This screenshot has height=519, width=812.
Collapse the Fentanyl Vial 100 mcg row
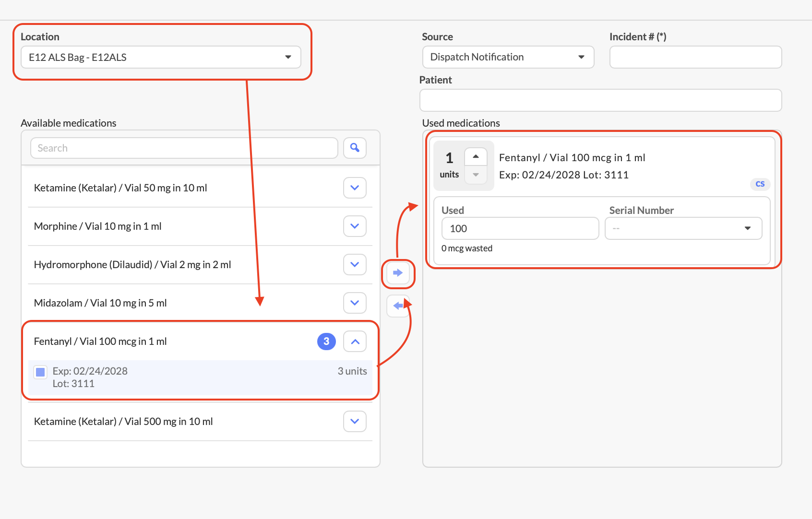coord(355,342)
